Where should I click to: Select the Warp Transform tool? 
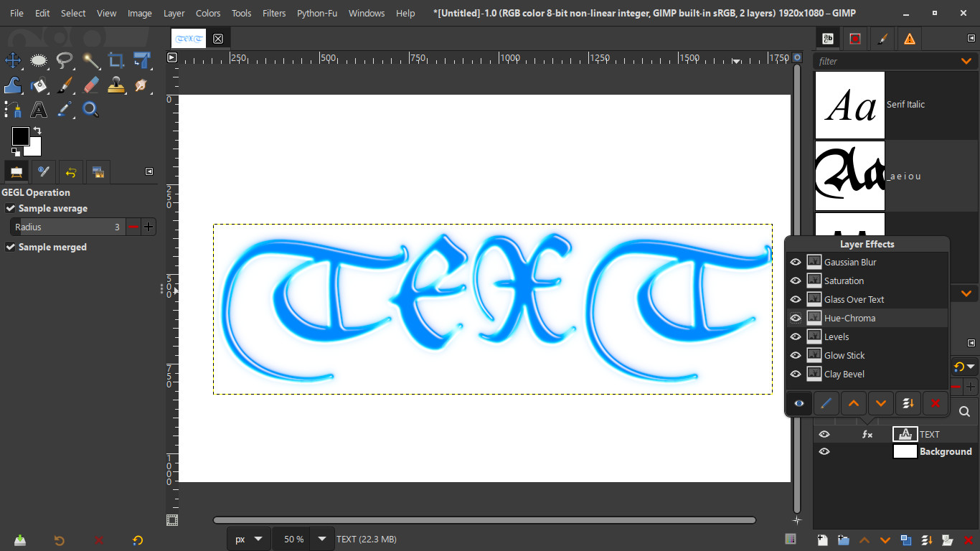[13, 85]
